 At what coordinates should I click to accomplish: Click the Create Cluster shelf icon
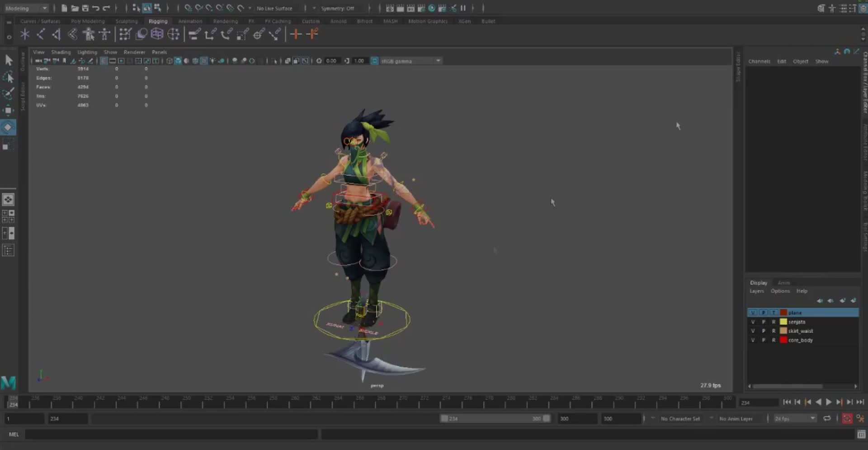click(x=174, y=34)
